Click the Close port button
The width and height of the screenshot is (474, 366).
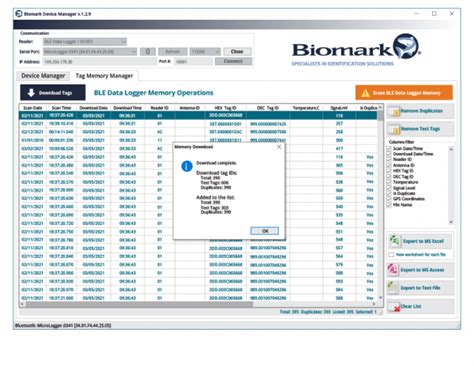click(x=237, y=52)
